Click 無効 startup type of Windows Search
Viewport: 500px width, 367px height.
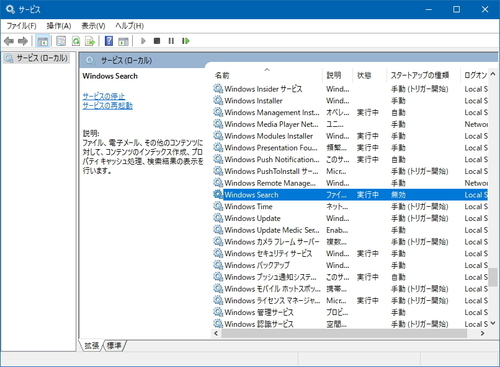point(399,195)
